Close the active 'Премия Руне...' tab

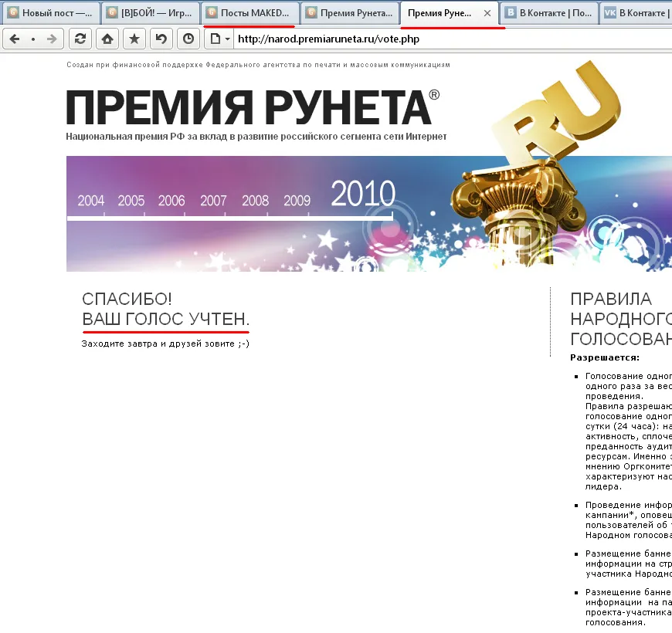pyautogui.click(x=487, y=13)
